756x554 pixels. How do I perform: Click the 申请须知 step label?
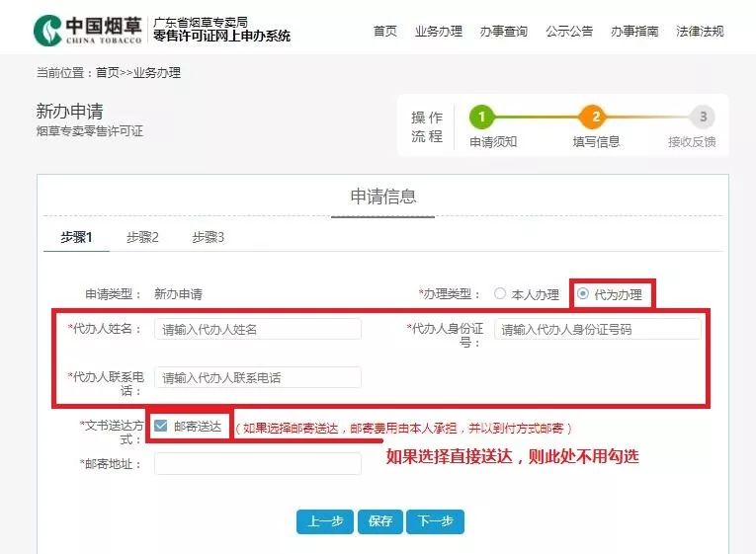tap(493, 141)
